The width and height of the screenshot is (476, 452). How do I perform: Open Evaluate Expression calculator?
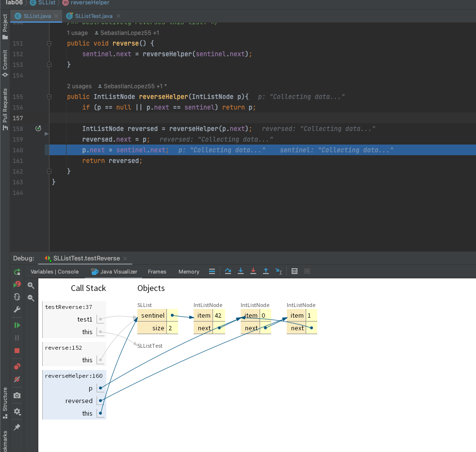point(294,272)
